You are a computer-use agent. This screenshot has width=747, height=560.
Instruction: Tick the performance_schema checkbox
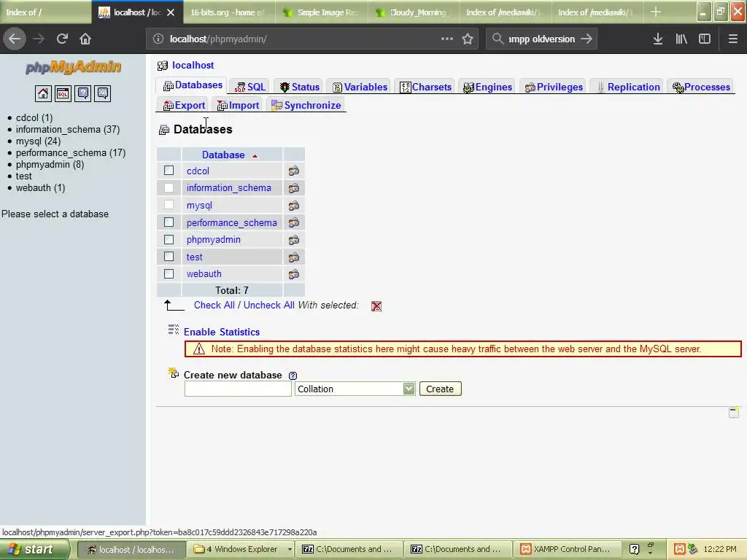(x=169, y=222)
